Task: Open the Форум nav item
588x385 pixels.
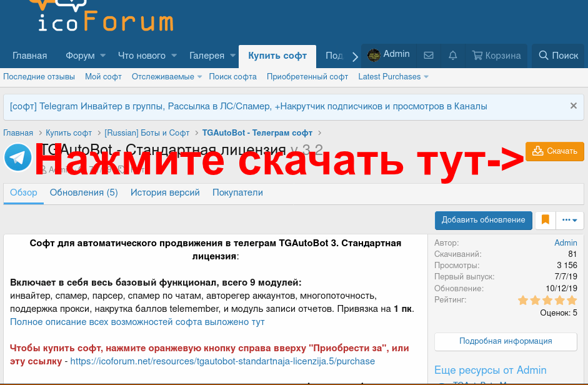Action: coord(80,56)
